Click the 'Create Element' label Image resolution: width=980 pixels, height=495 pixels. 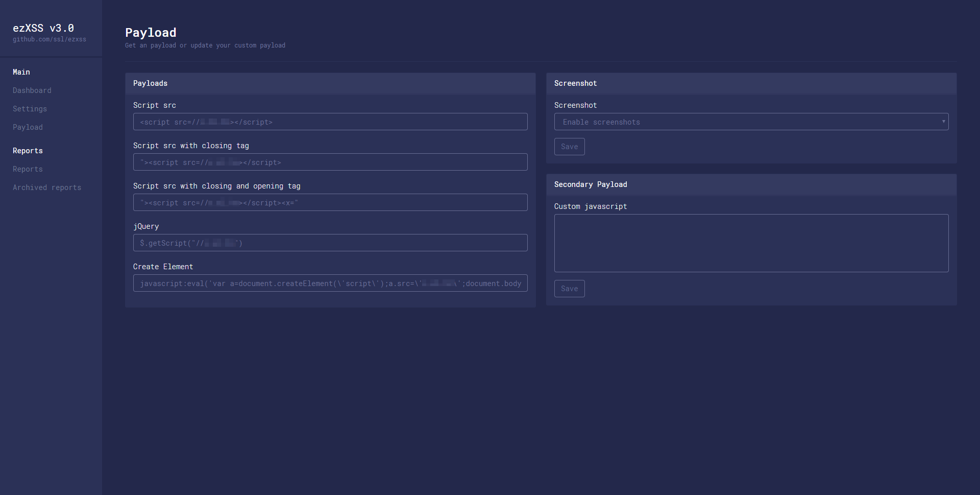(x=163, y=267)
